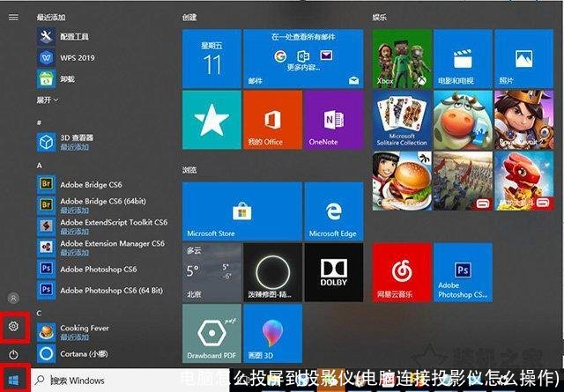The image size is (564, 392).
Task: Click the 搜索 Windows search box
Action: tap(106, 381)
